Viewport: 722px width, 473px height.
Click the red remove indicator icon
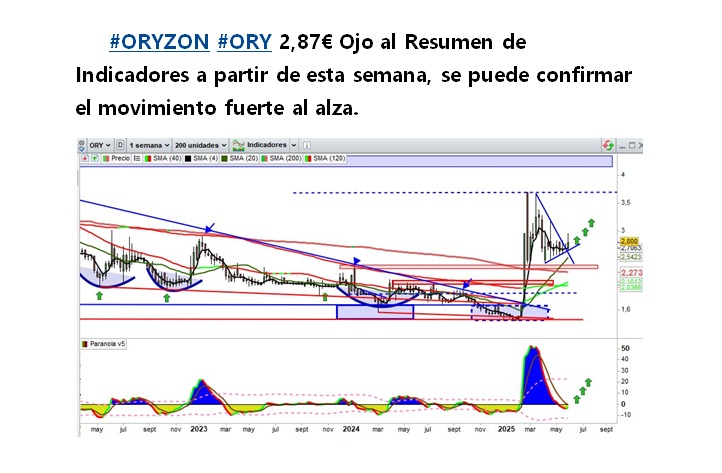85,158
